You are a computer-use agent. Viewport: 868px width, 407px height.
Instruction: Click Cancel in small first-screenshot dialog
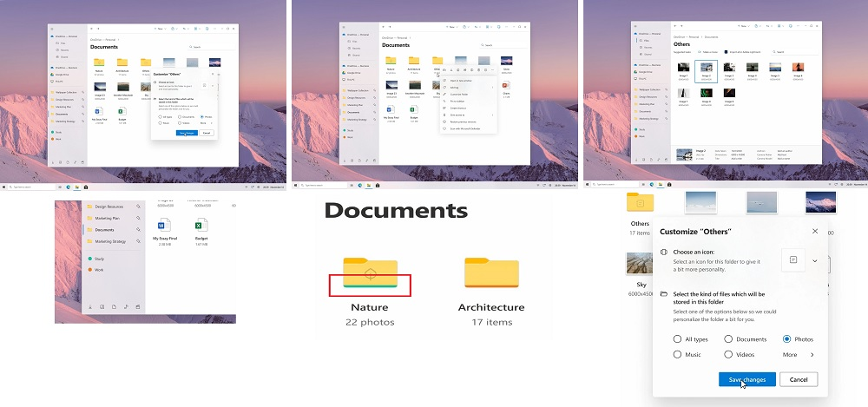tap(207, 133)
